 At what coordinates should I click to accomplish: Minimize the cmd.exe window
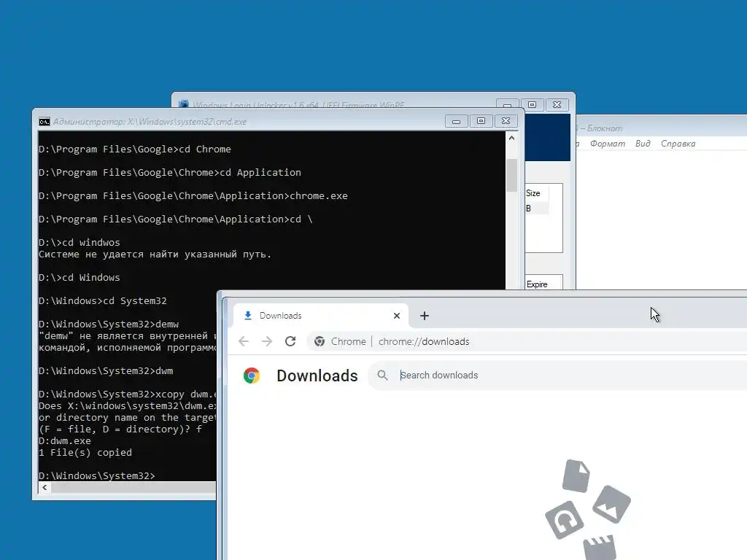(456, 121)
